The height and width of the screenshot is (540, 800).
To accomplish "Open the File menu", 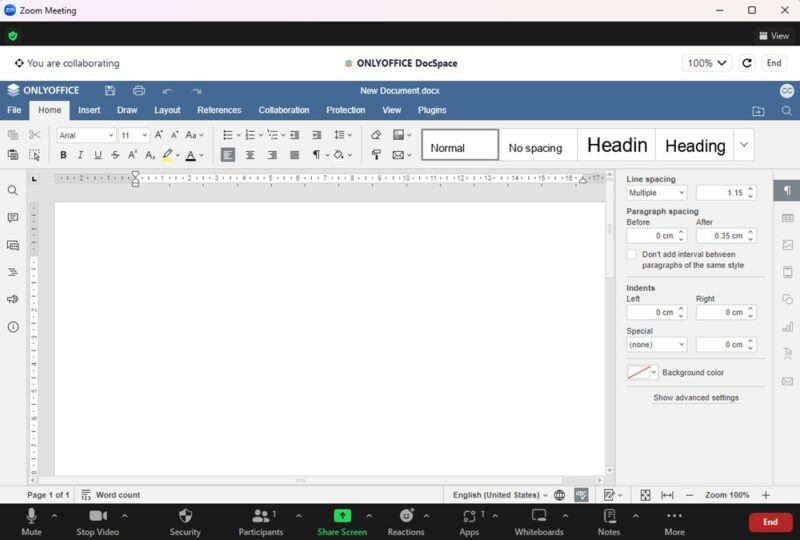I will (14, 110).
